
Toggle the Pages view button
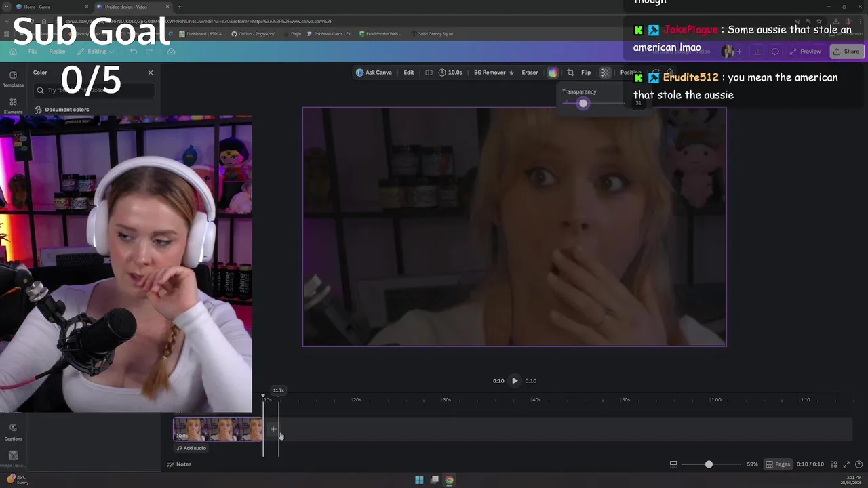click(778, 464)
